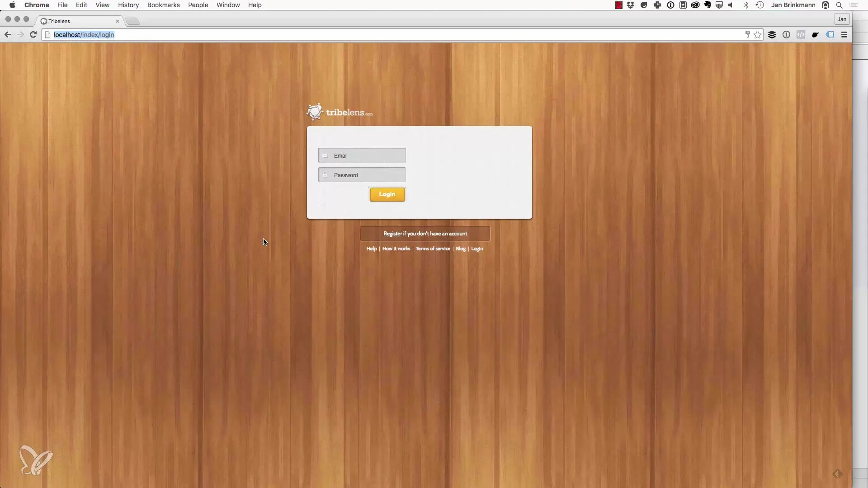Open volume control in menu bar
868x488 pixels.
[x=731, y=5]
